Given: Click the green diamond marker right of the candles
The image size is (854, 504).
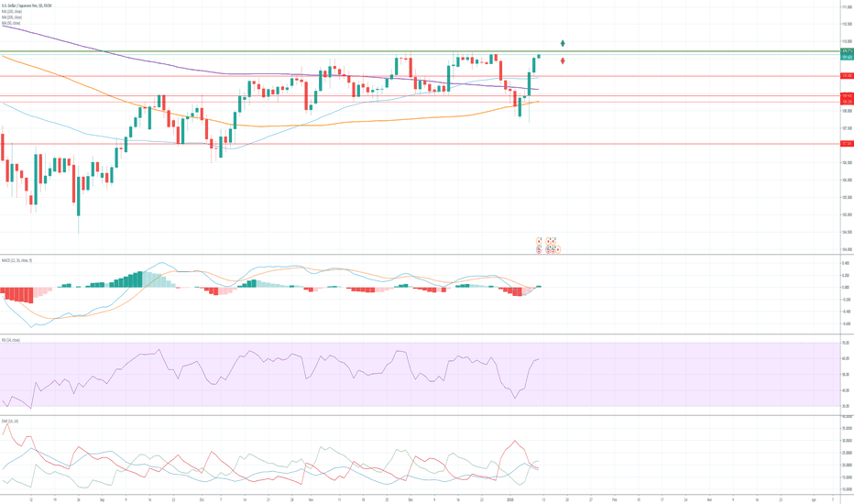Looking at the screenshot, I should 563,43.
